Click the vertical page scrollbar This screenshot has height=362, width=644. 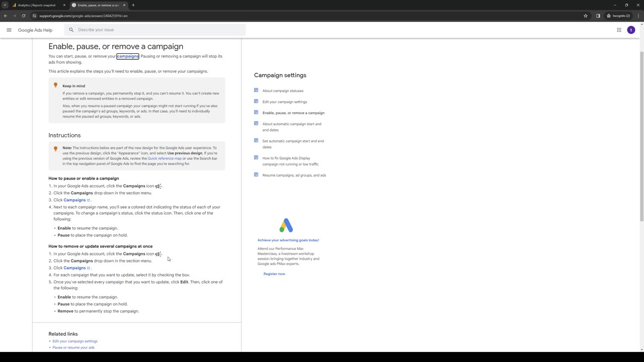(641, 136)
